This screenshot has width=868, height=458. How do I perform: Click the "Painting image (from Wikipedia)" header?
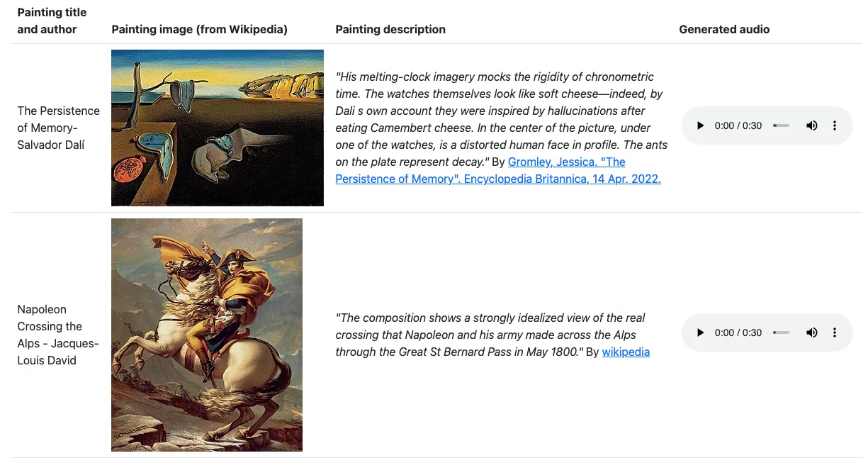point(199,30)
